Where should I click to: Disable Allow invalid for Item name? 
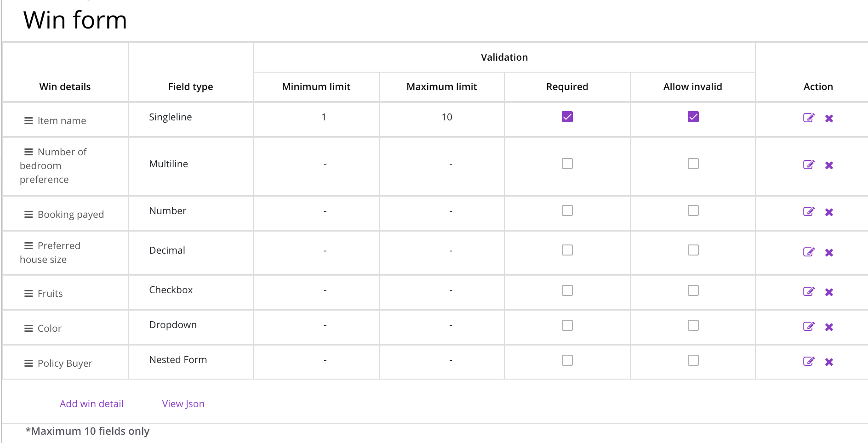coord(693,117)
